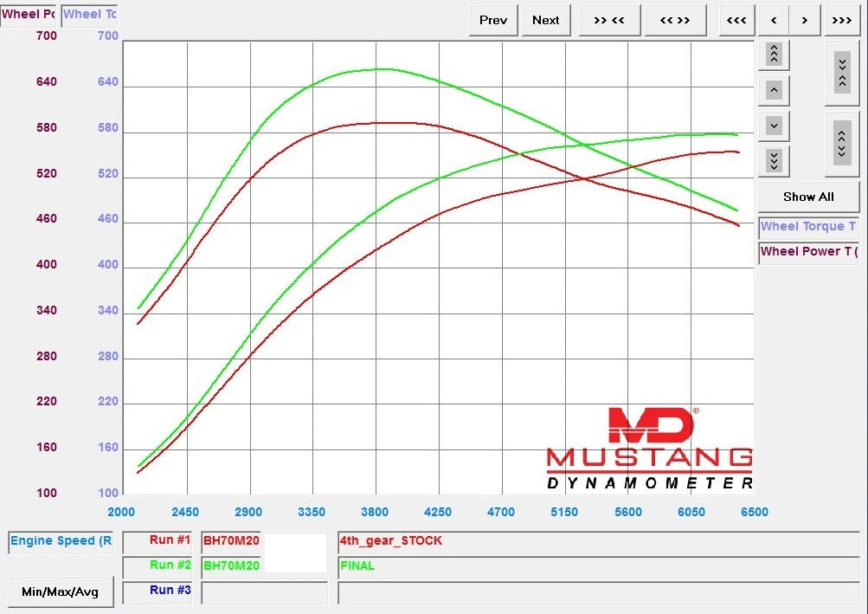Click the Engine Speed axis field
868x614 pixels.
pyautogui.click(x=61, y=541)
